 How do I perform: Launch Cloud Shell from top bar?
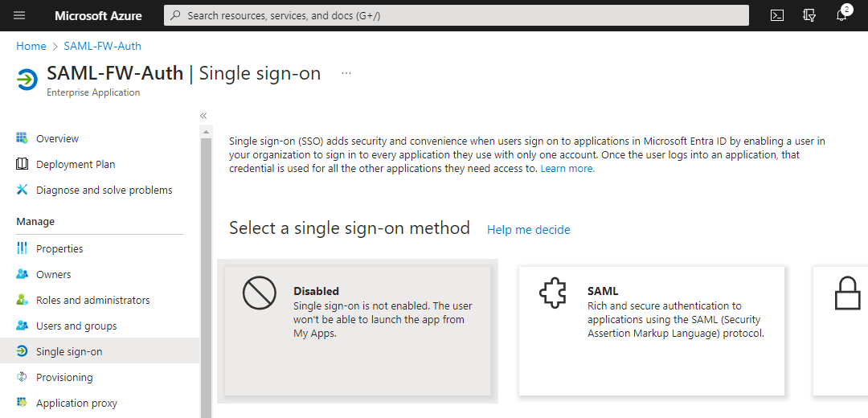click(777, 15)
